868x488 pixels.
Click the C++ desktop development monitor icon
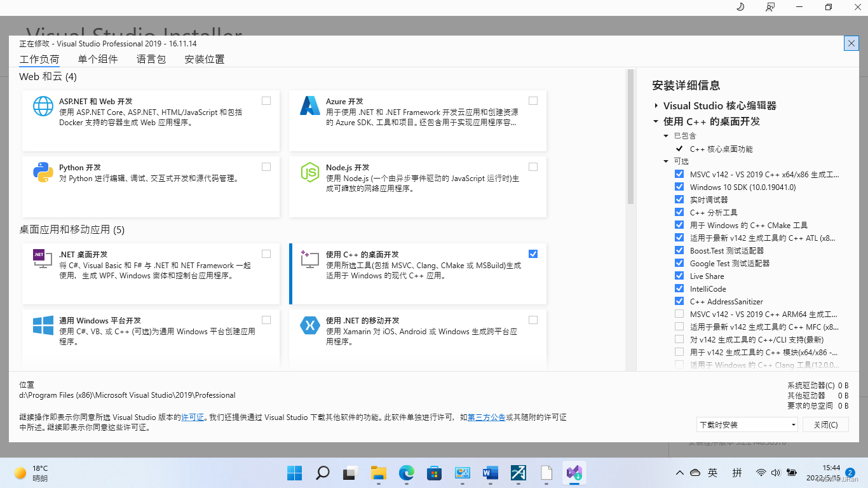tap(310, 259)
